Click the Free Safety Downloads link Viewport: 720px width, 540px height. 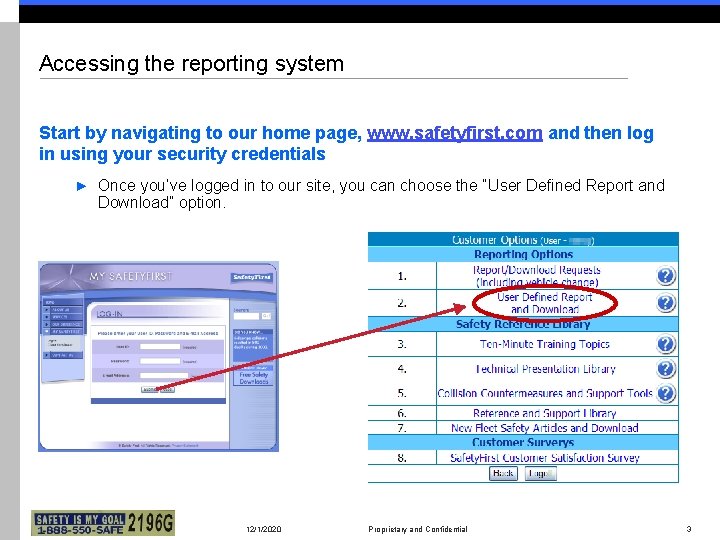click(x=253, y=378)
